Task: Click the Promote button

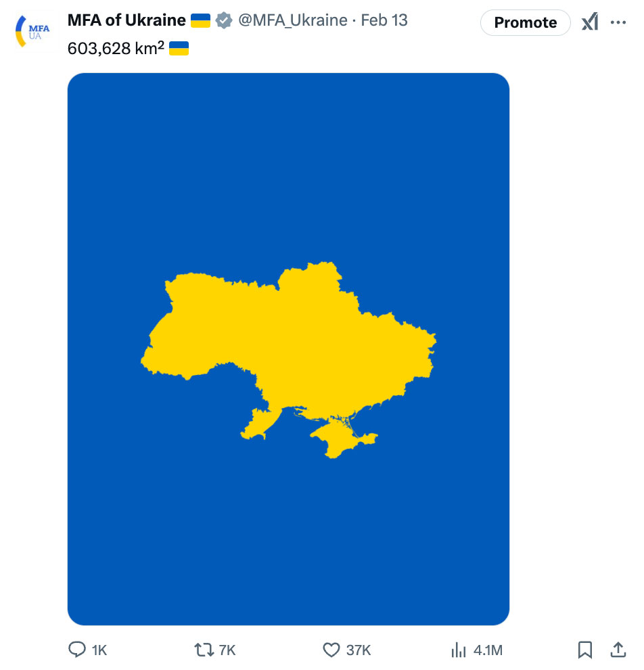Action: click(x=525, y=22)
